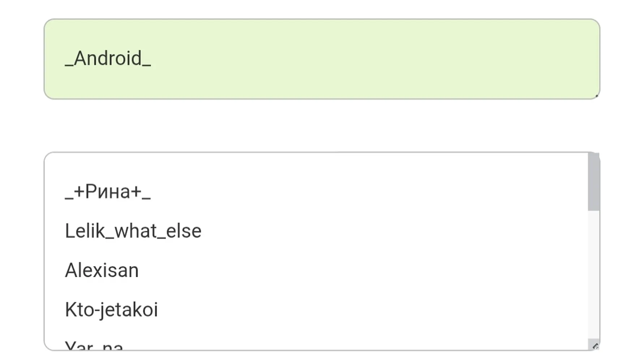Click the scrollbar track below the thumb
Screen dimensions: 644x361
[x=593, y=274]
